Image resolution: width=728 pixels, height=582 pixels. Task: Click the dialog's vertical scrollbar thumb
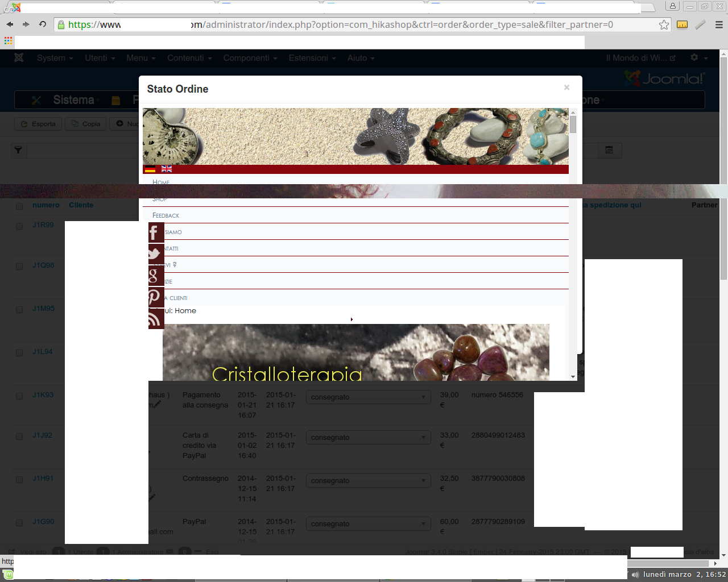point(573,124)
